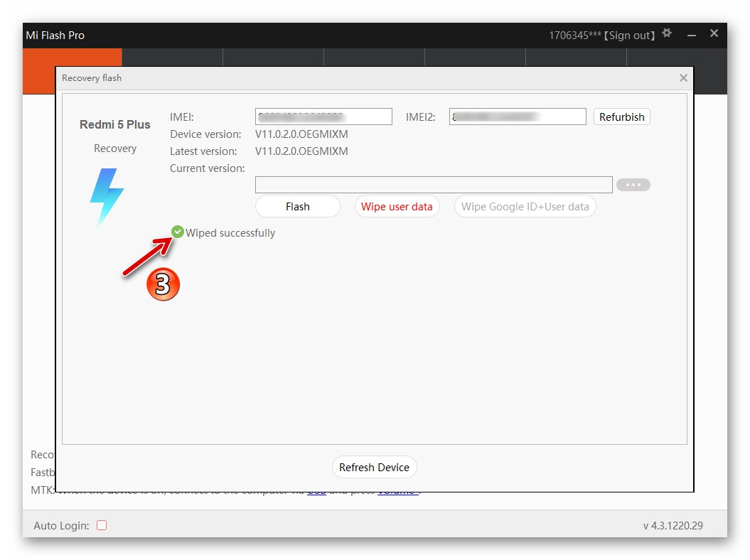Click the 'Current version:' label
Screen dimensions: 750x560
tap(207, 168)
